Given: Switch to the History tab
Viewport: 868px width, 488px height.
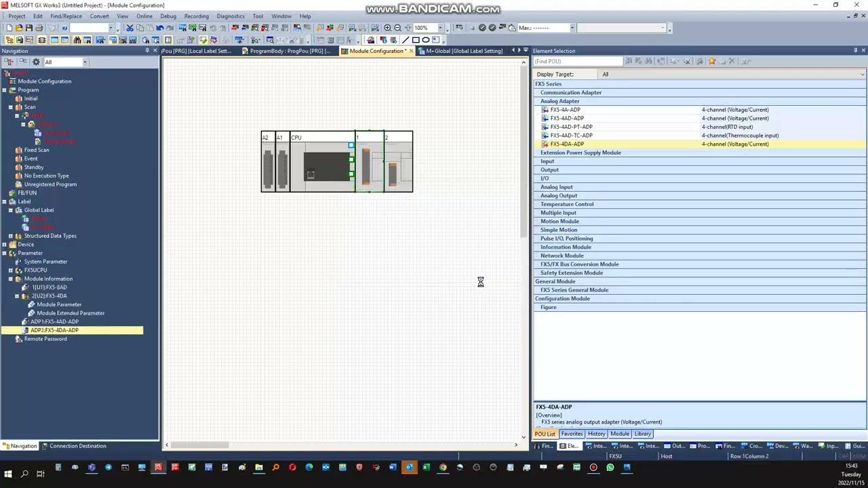Looking at the screenshot, I should (597, 434).
